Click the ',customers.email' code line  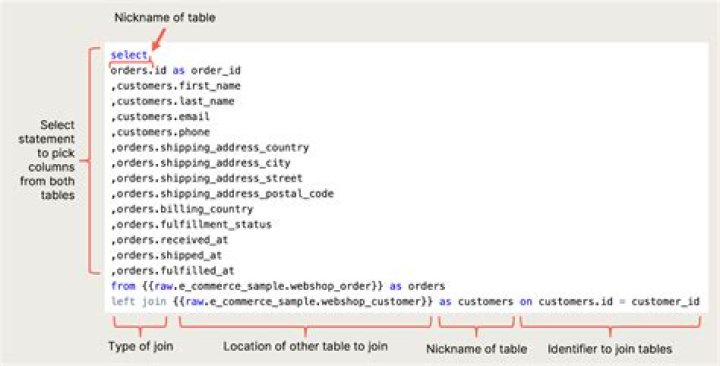(x=160, y=117)
